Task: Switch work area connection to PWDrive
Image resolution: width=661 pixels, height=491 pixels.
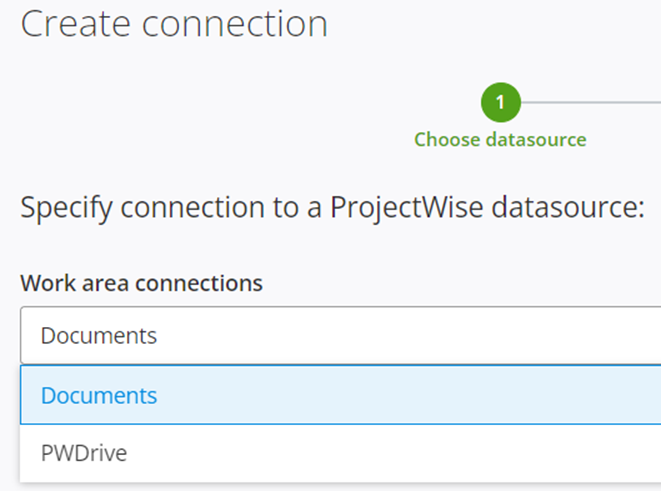Action: point(341,453)
